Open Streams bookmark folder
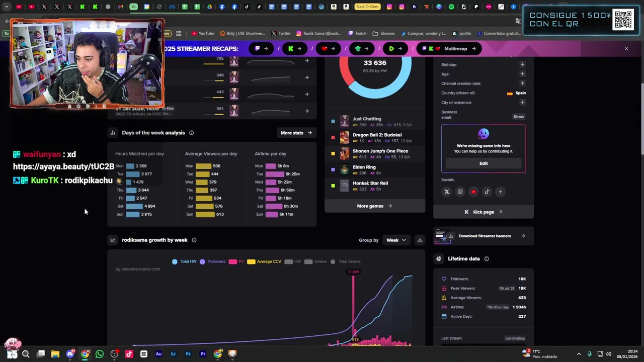 [384, 34]
